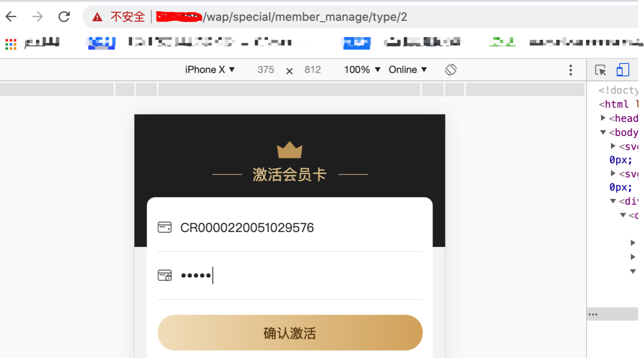Reload the page with refresh icon
The image size is (644, 358).
(64, 17)
